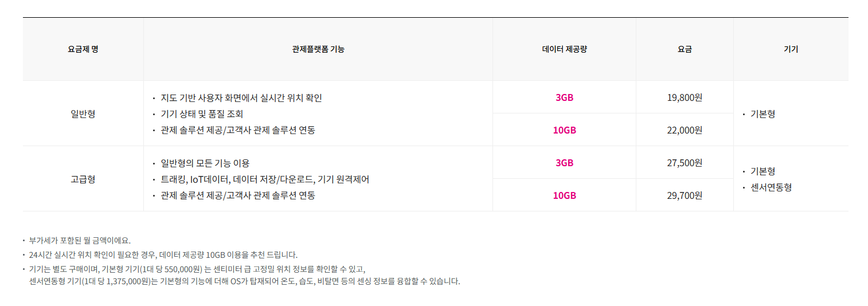
Task: Click the 27,500원 price cell
Action: [685, 163]
